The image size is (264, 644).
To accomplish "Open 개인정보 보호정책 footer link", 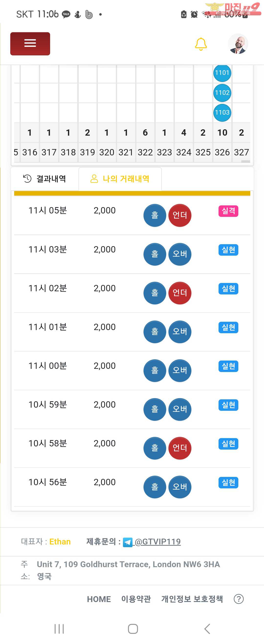I will click(x=192, y=599).
